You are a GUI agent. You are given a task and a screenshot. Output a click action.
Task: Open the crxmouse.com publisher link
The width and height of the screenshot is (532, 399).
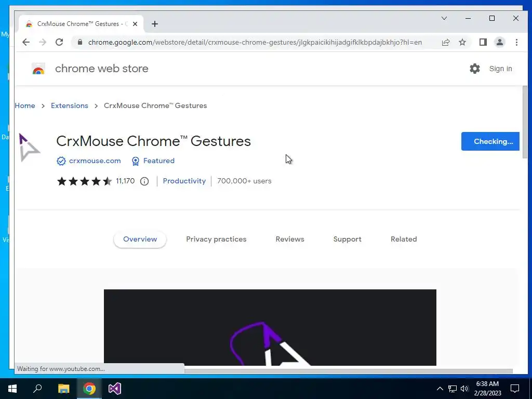[95, 161]
